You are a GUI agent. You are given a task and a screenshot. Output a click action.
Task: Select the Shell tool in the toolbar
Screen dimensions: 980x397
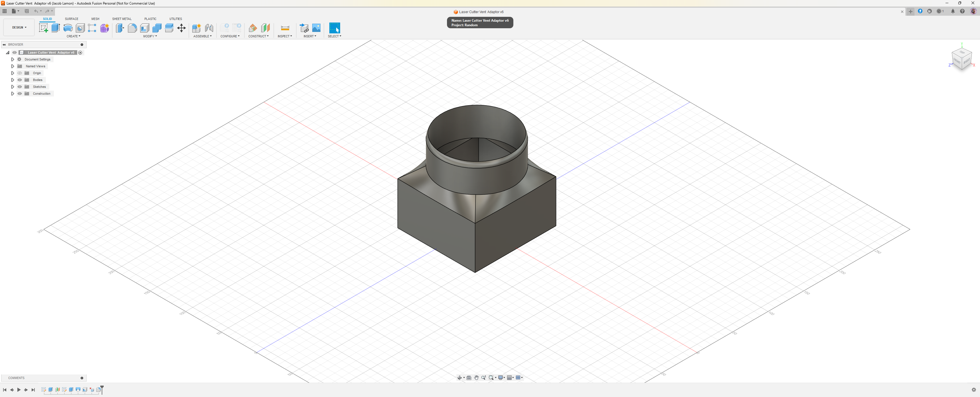144,28
